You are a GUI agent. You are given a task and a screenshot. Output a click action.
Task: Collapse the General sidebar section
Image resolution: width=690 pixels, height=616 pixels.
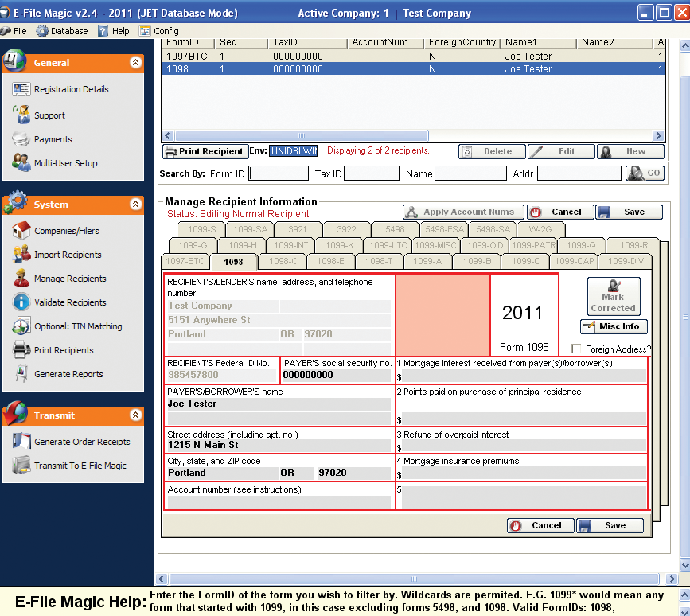coord(136,62)
